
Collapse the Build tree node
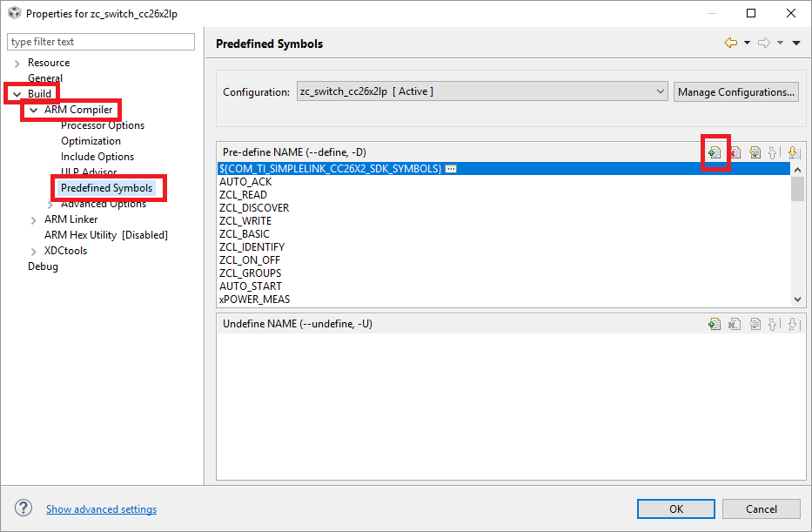coord(17,94)
